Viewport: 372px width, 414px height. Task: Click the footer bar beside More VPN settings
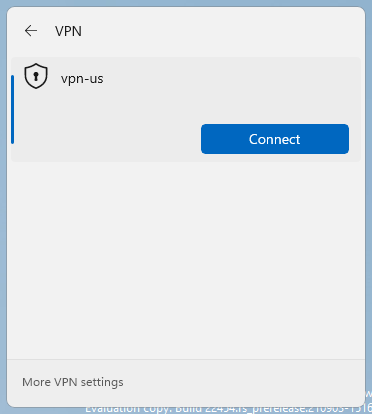click(x=243, y=383)
